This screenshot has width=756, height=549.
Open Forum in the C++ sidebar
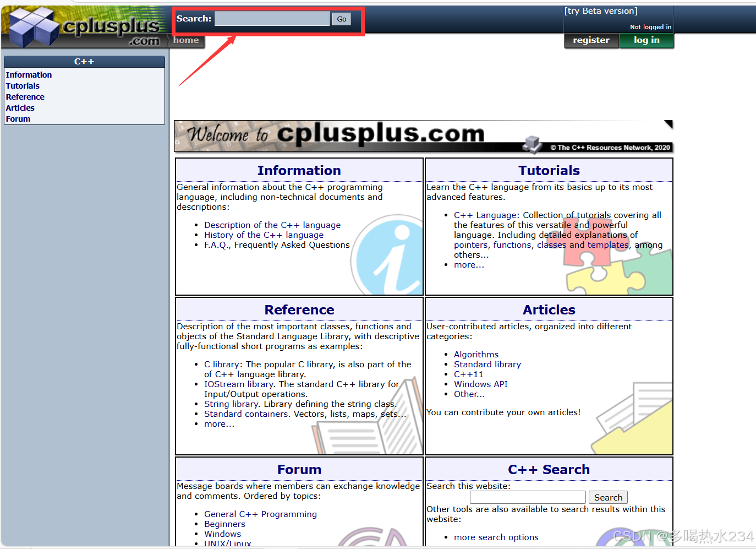click(18, 119)
